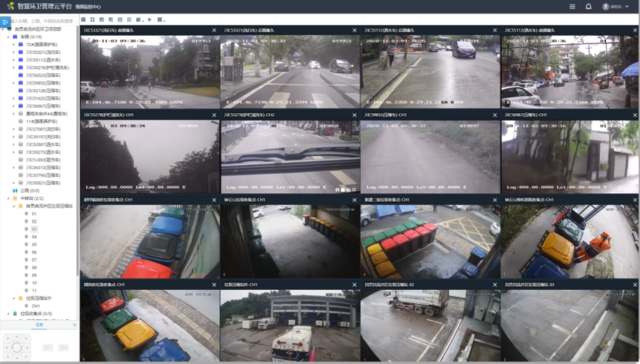This screenshot has width=640, height=364.
Task: Expand the 川C55112 vehicle tree node
Action: coord(13,60)
